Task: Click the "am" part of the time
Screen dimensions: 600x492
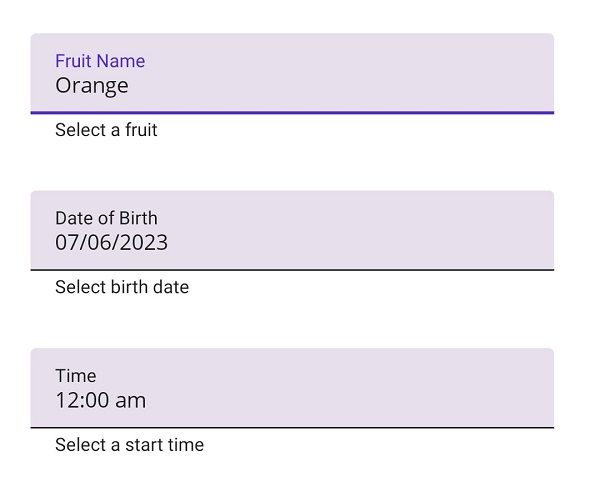Action: point(131,402)
